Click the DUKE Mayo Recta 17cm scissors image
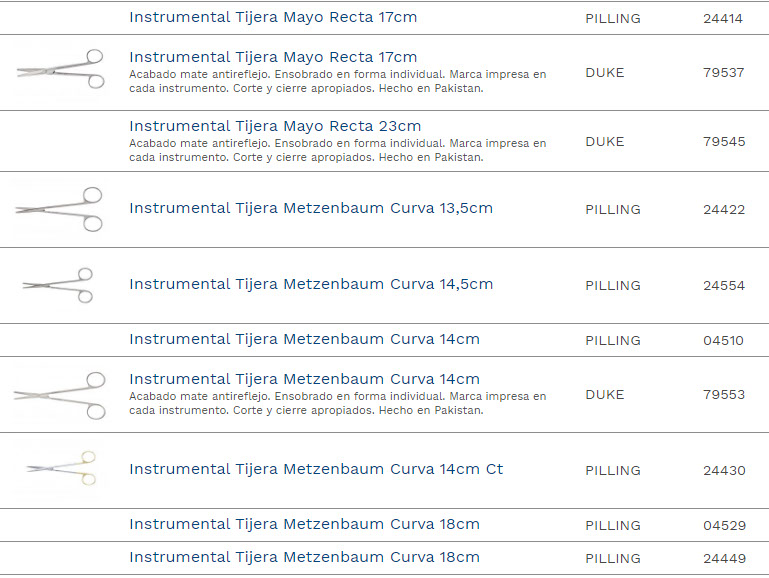Image resolution: width=769 pixels, height=578 pixels. coord(61,70)
